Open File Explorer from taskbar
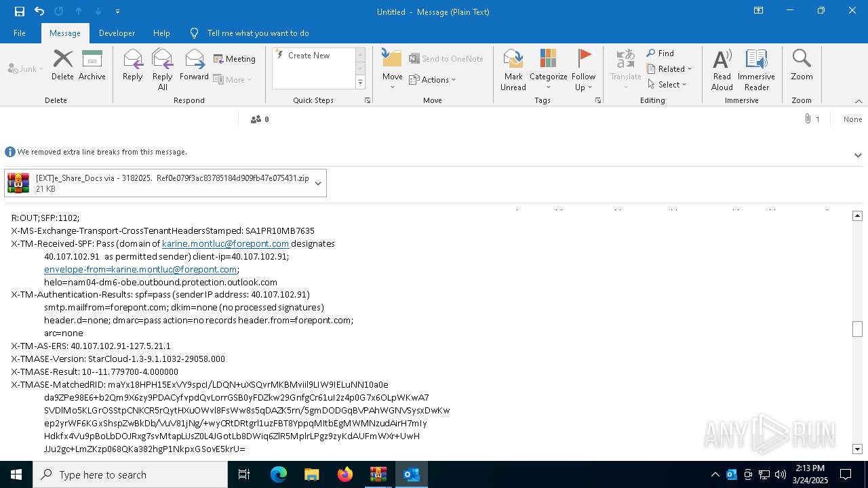The height and width of the screenshot is (488, 868). point(311,474)
